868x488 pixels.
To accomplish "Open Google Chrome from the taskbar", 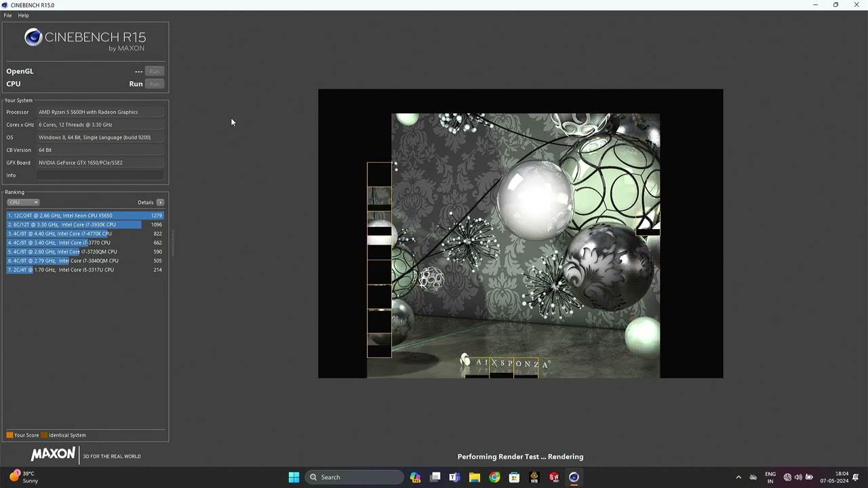I will coord(494,477).
